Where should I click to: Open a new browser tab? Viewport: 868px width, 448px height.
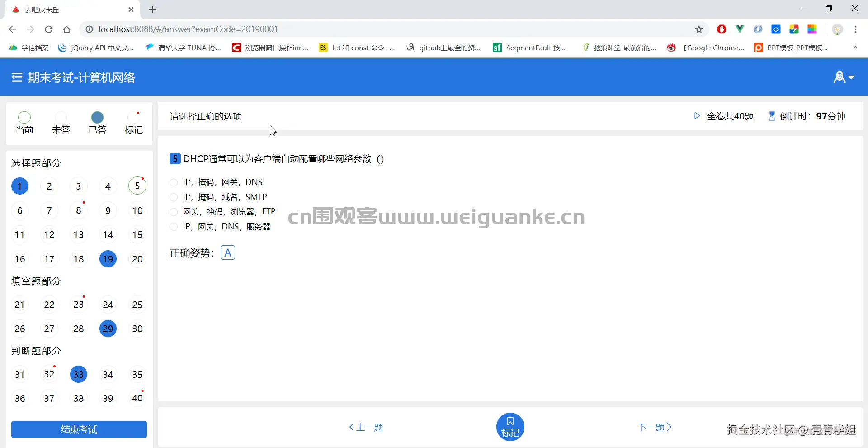tap(152, 10)
